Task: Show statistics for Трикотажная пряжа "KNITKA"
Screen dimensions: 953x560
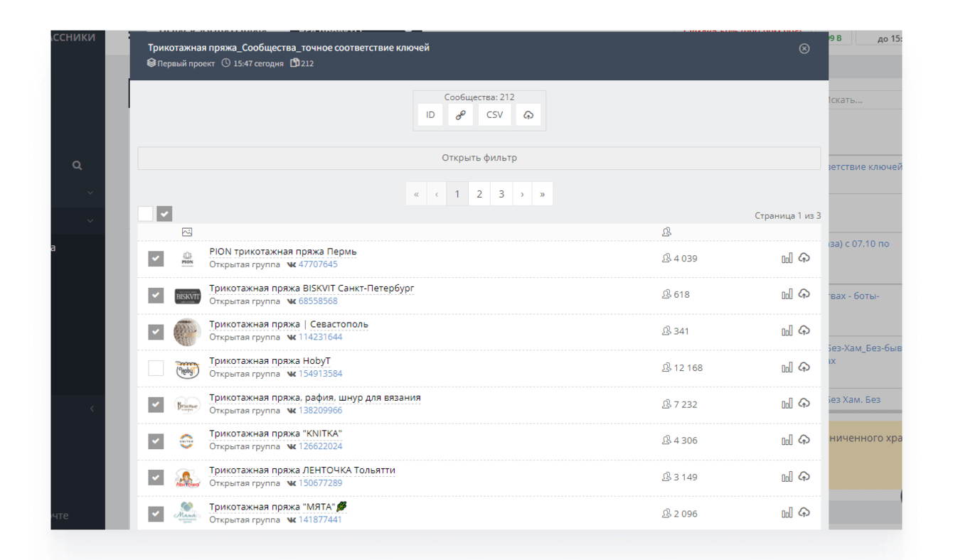Action: [787, 441]
